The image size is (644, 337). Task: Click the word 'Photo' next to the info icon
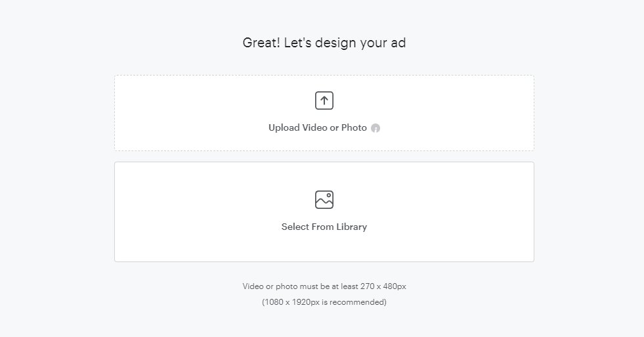pos(354,128)
